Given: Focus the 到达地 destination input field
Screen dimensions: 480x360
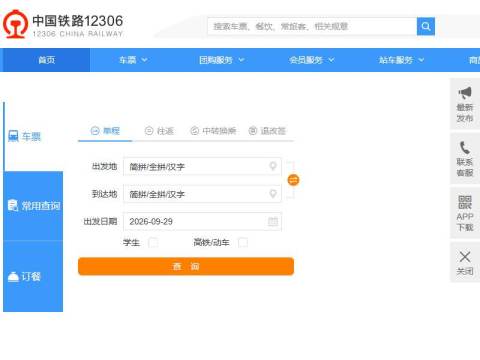Looking at the screenshot, I should (202, 194).
